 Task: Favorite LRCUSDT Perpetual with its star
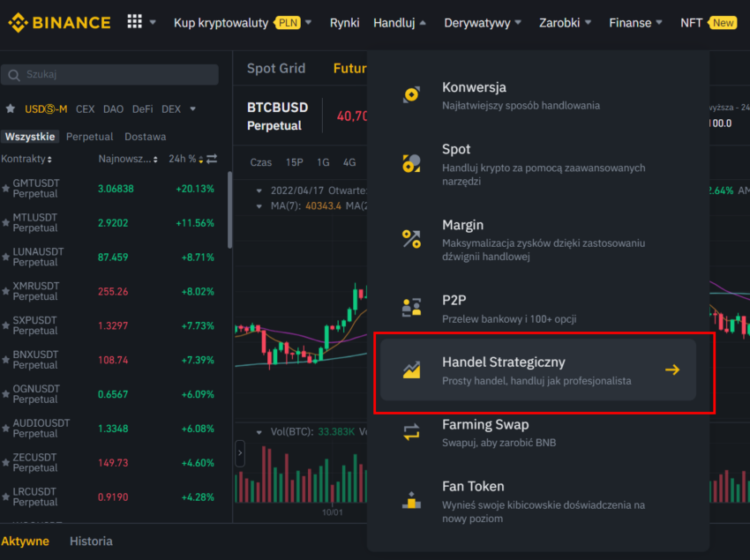tap(6, 497)
